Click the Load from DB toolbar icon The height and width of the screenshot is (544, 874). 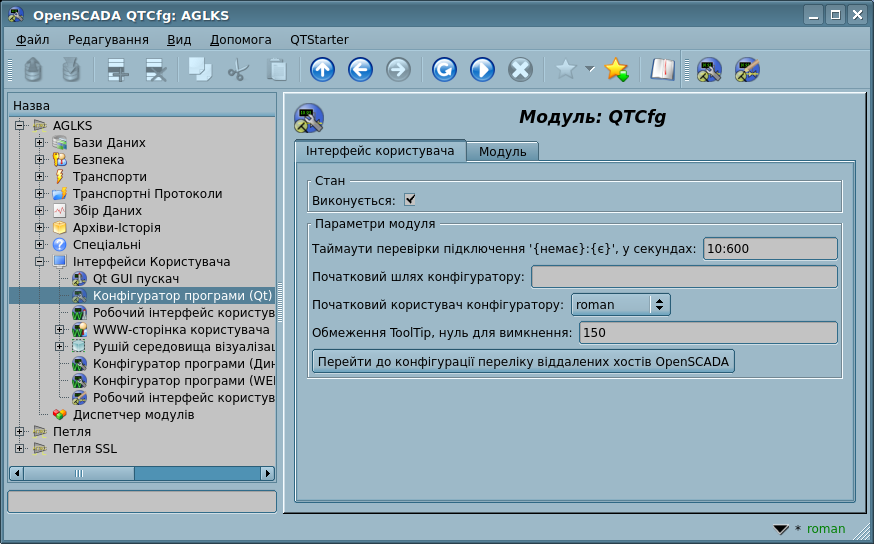[x=33, y=69]
